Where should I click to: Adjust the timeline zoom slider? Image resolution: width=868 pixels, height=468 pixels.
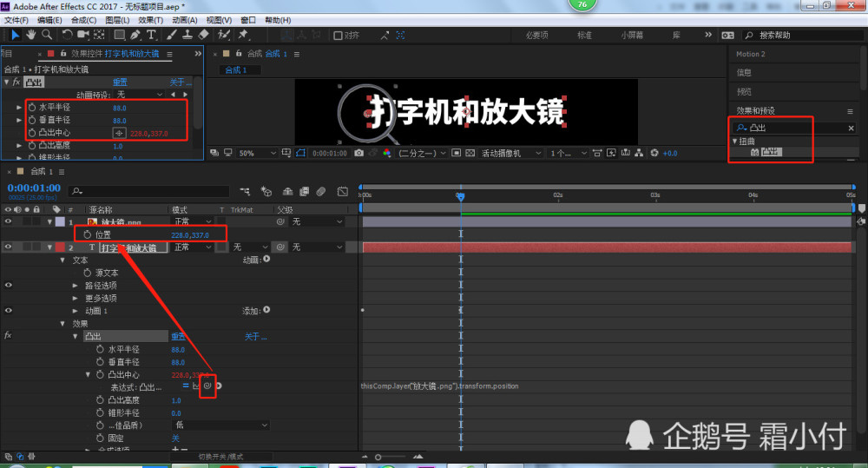(378, 457)
